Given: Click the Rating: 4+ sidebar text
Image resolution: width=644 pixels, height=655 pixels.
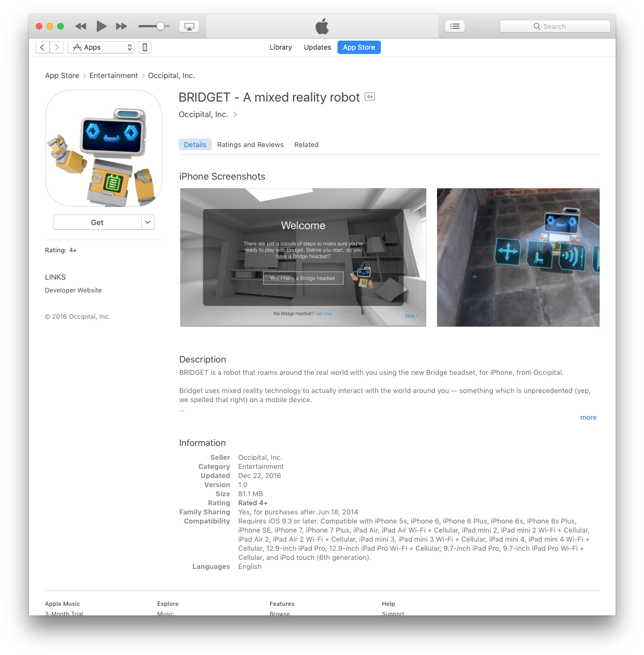Looking at the screenshot, I should pos(61,250).
